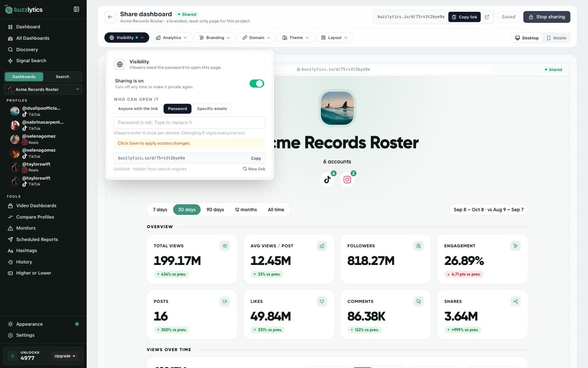Click the password input field
The image size is (588, 368).
[189, 122]
